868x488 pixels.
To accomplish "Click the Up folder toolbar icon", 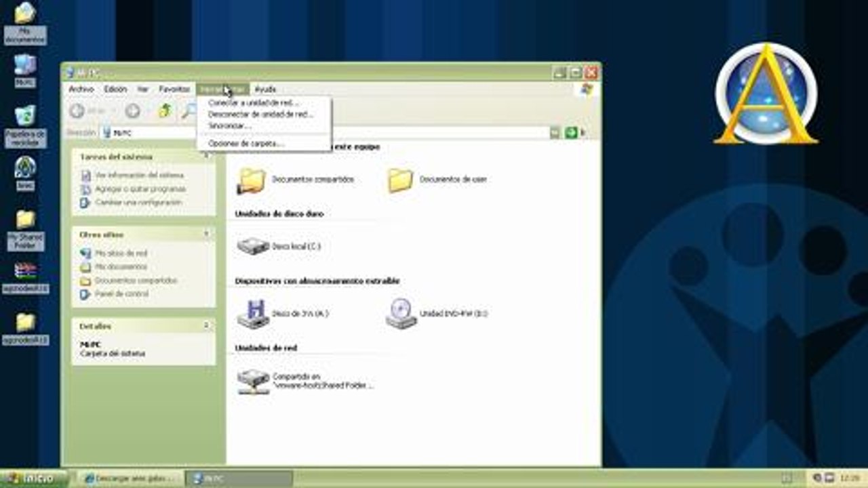I will pyautogui.click(x=165, y=111).
